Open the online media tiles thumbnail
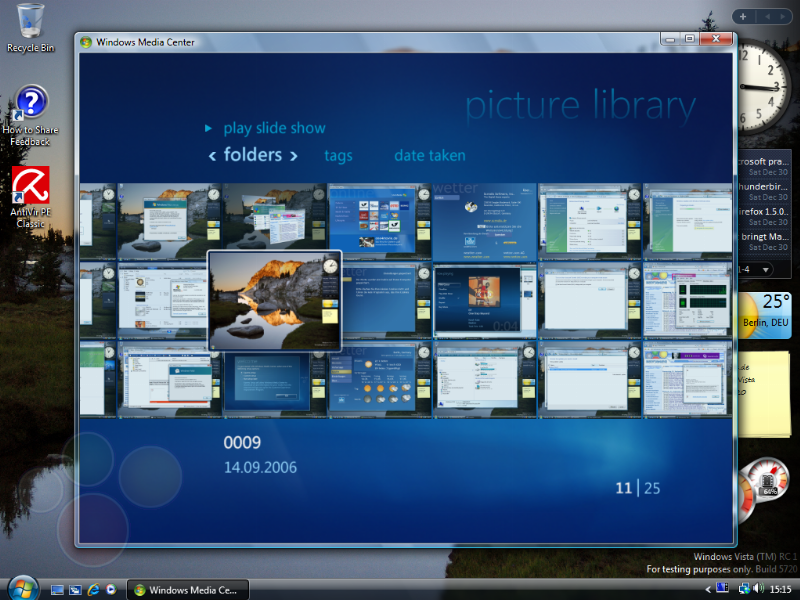Viewport: 800px width, 600px height. click(379, 221)
